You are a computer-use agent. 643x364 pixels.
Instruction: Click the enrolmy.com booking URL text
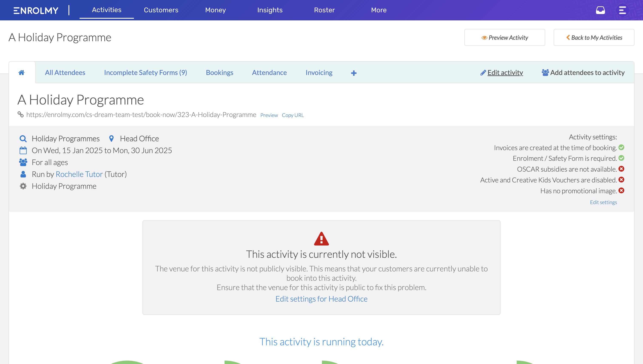click(141, 114)
